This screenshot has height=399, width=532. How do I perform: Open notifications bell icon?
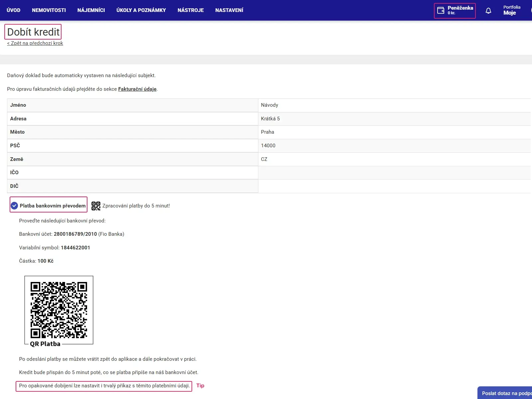(x=488, y=11)
